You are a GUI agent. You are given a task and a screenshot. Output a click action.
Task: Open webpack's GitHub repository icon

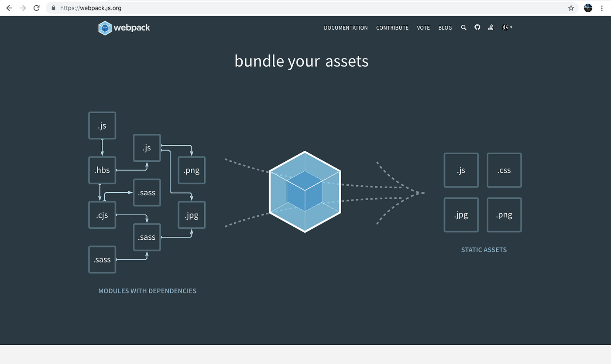(477, 27)
